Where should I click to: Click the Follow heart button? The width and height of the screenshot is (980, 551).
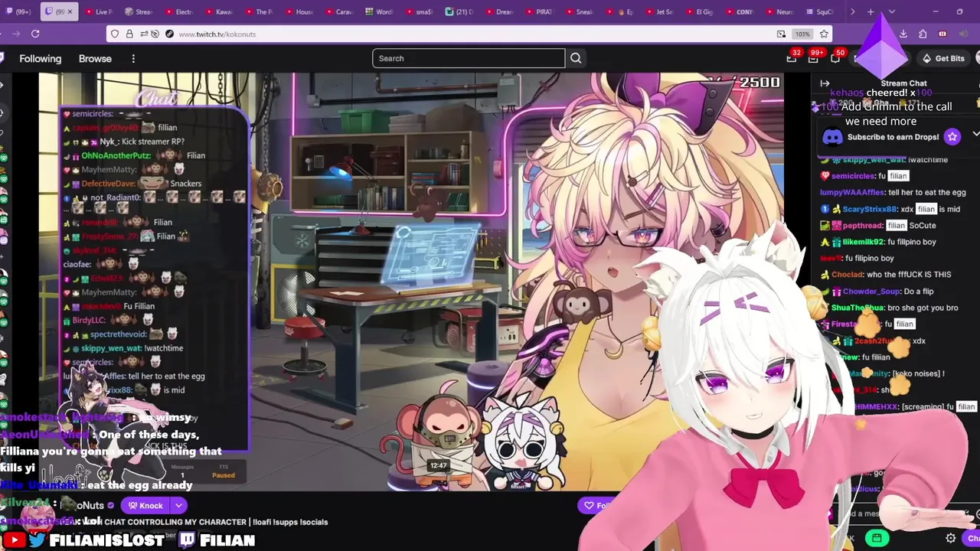pos(597,505)
